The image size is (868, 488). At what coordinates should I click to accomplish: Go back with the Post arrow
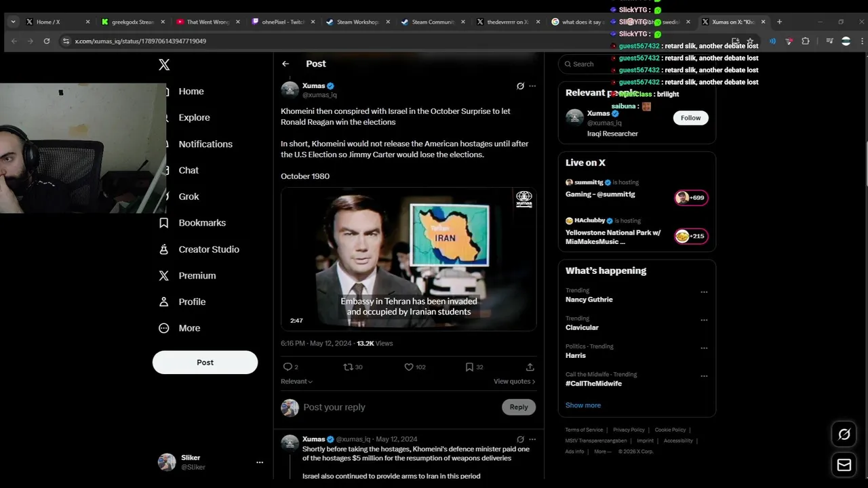[285, 64]
